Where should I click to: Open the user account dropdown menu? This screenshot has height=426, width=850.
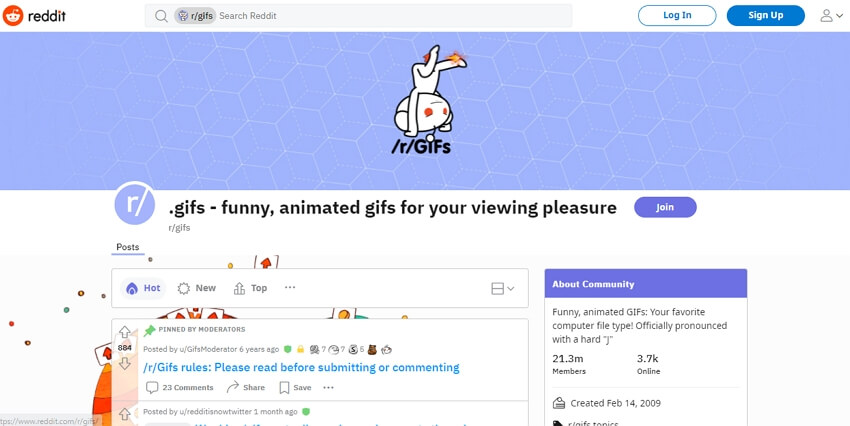tap(832, 16)
